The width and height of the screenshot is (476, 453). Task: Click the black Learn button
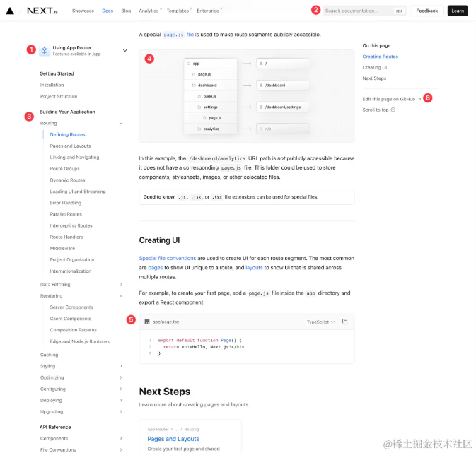[x=458, y=11]
